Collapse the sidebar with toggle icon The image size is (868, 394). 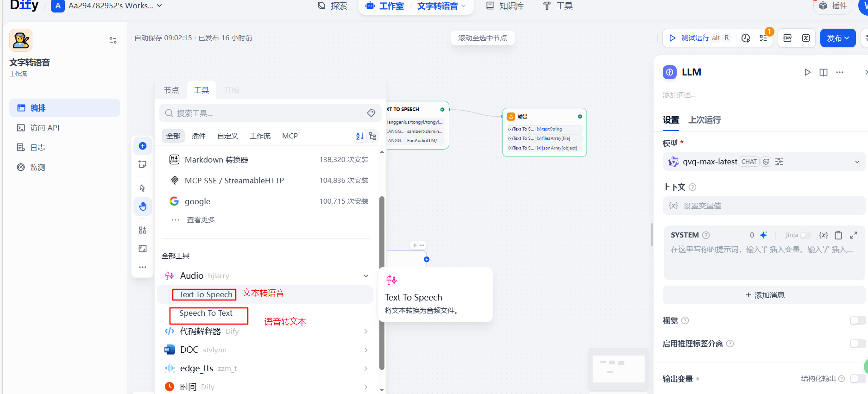click(x=113, y=40)
